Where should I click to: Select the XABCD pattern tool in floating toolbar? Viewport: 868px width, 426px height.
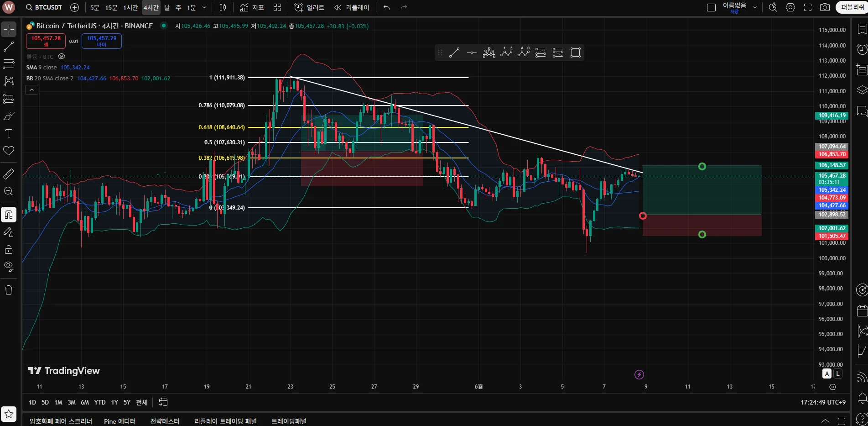click(489, 53)
